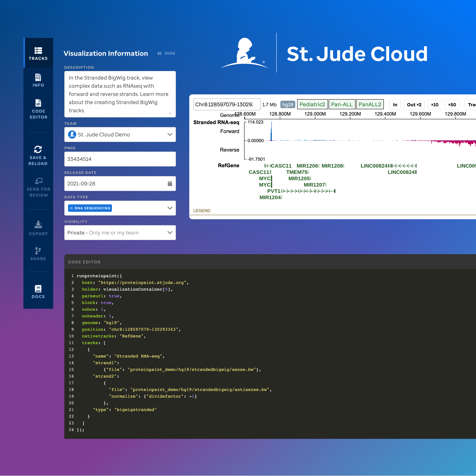Click the LEGEND label

[x=202, y=211]
